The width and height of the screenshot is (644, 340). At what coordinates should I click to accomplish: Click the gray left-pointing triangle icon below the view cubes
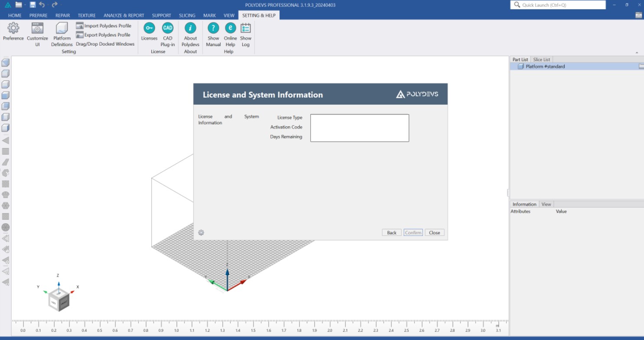(x=6, y=140)
